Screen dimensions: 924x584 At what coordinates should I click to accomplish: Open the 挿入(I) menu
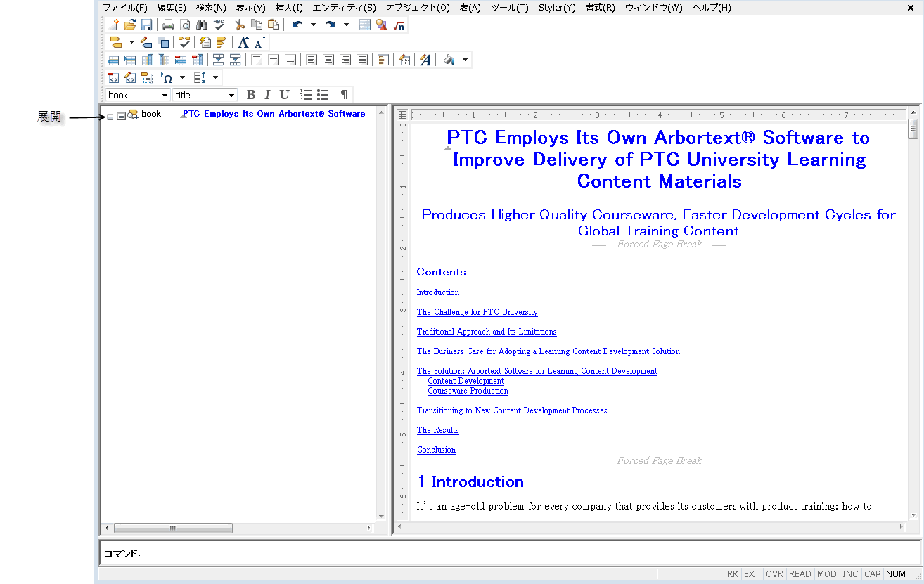(289, 8)
